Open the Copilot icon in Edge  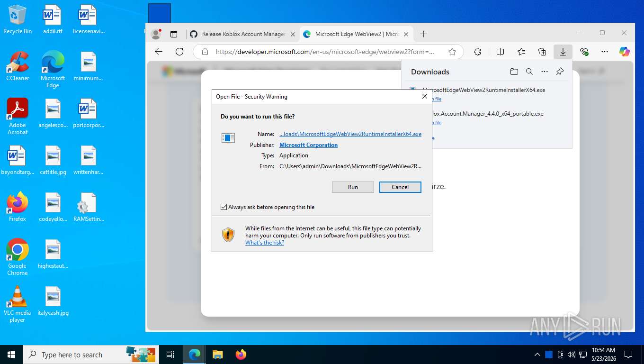[x=625, y=52]
